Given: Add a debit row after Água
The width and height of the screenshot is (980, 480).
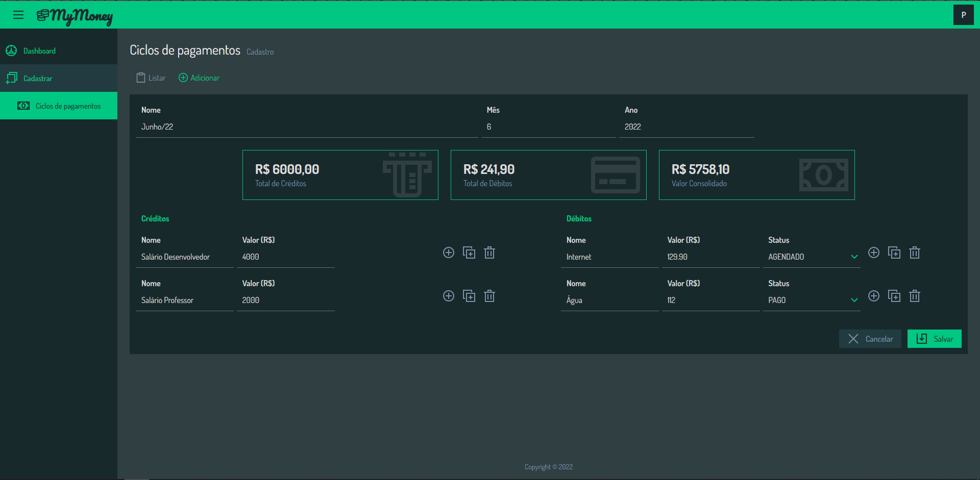Looking at the screenshot, I should 874,296.
